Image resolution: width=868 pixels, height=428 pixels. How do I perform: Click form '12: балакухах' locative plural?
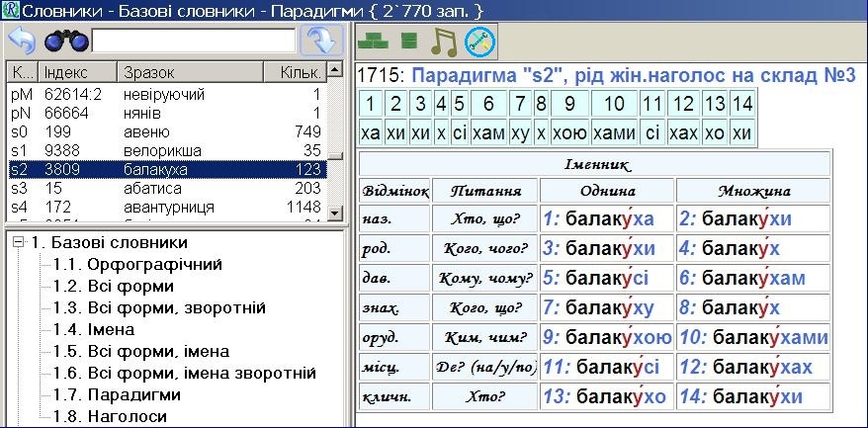pos(753,367)
